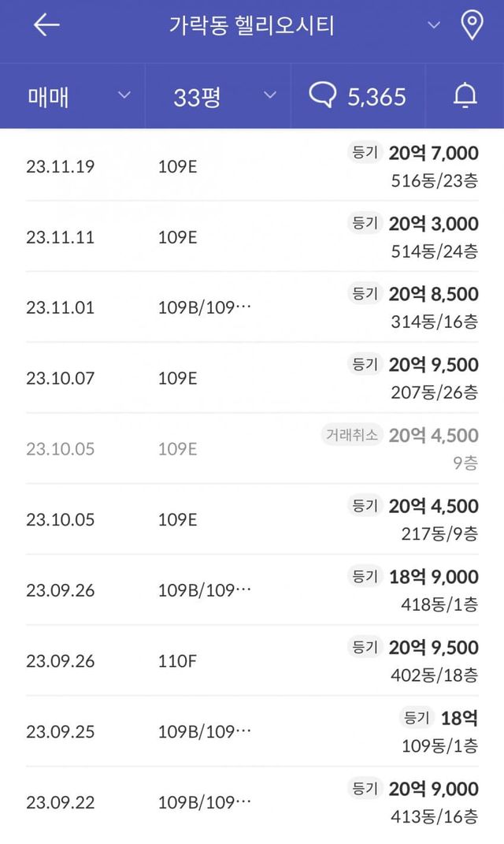Tap the 5,365 comments count
Viewport: 504px width, 844px height.
point(377,96)
